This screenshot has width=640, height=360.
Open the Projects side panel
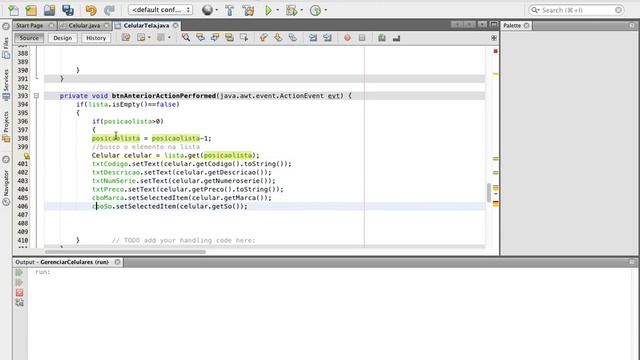point(6,127)
